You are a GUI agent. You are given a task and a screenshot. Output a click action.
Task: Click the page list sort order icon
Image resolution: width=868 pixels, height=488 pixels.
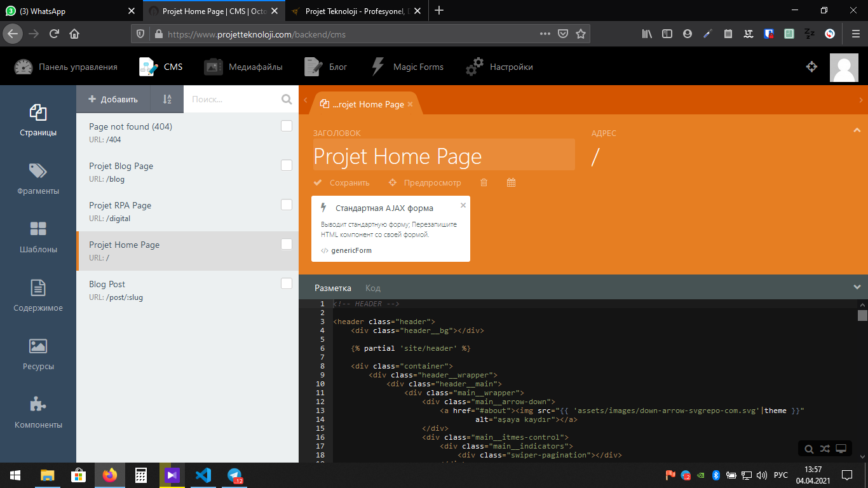tap(167, 99)
